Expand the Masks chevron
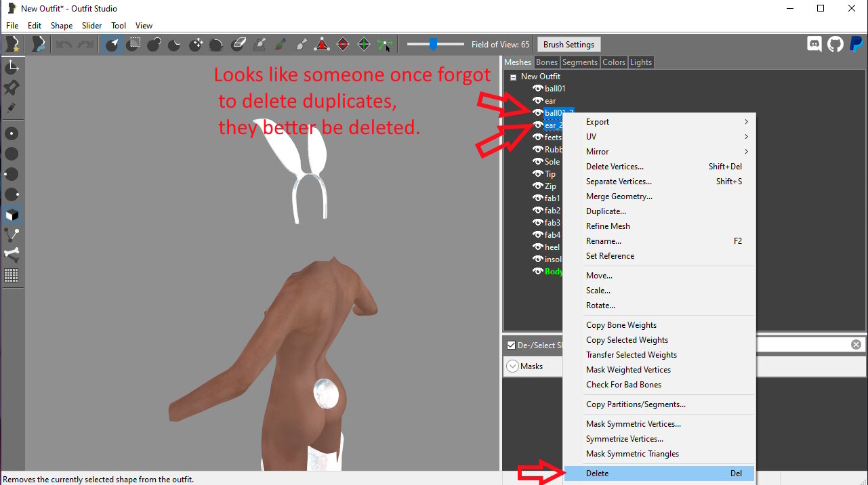 [x=512, y=366]
